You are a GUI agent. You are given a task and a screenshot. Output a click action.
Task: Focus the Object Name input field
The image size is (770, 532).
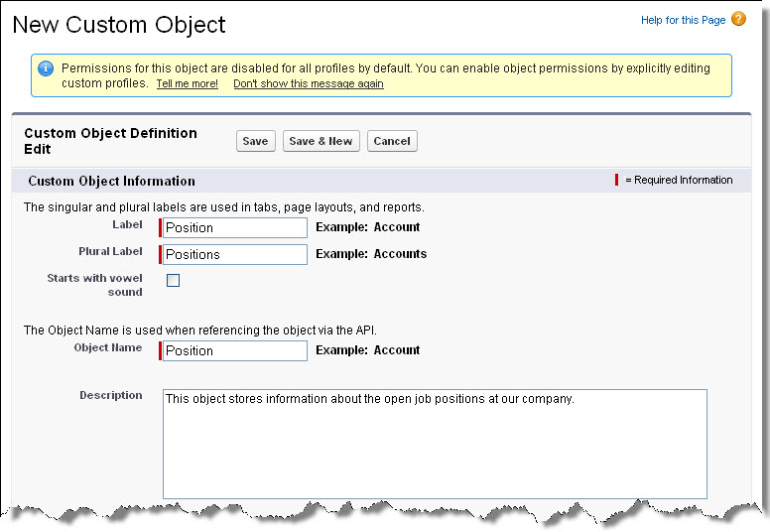[x=235, y=350]
